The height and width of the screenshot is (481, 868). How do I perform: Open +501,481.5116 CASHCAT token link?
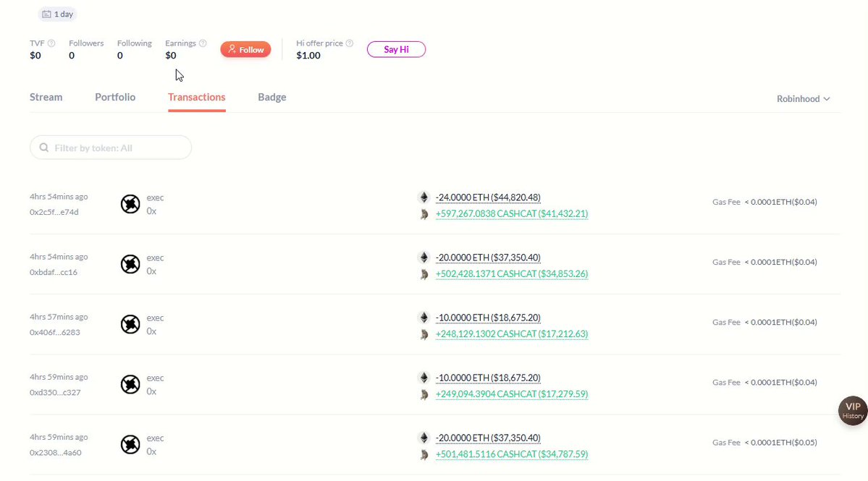click(x=512, y=454)
